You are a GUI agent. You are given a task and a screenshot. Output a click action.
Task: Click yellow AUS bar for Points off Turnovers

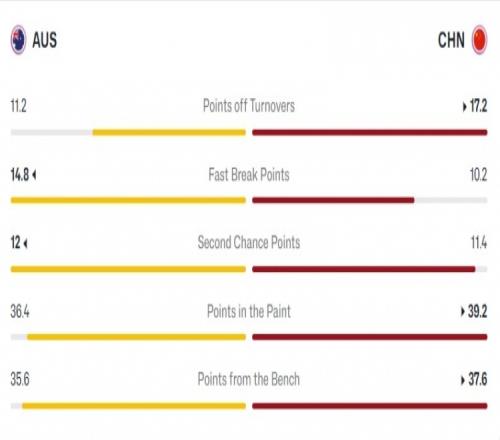[x=169, y=133]
